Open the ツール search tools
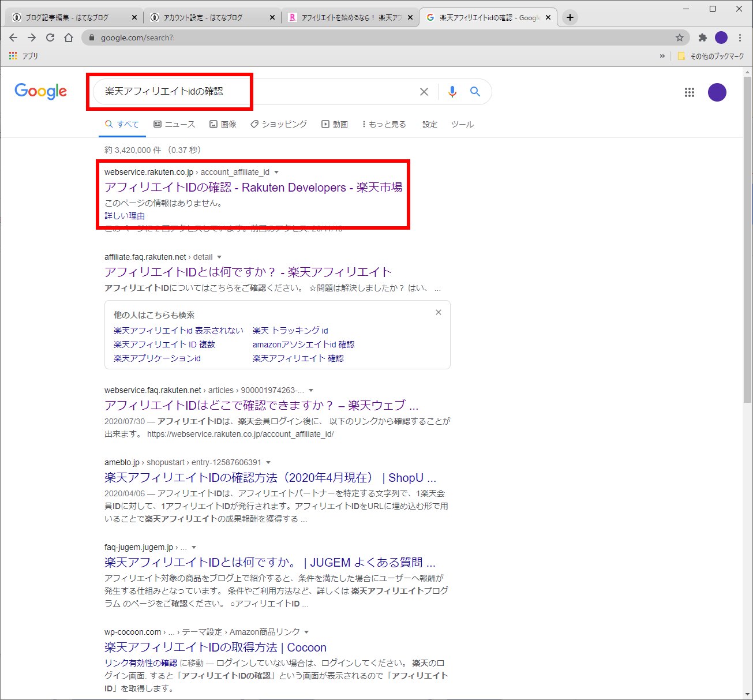753x700 pixels. pos(463,124)
